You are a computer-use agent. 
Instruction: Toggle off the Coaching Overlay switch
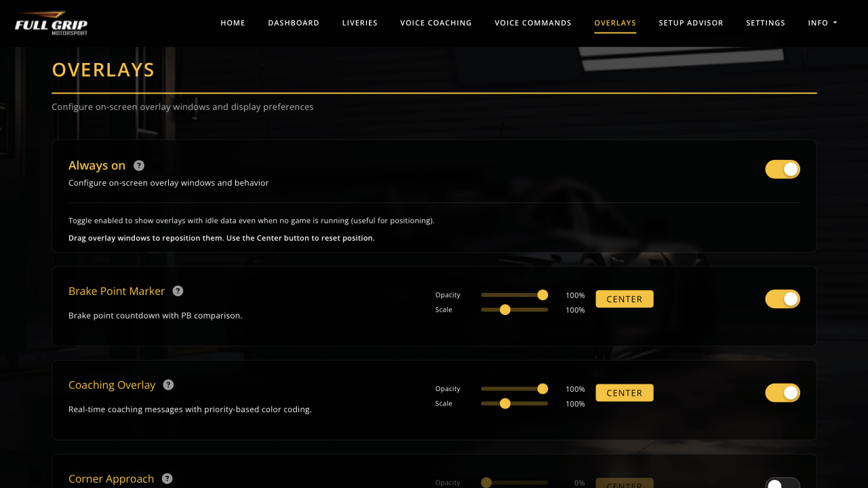click(x=782, y=393)
